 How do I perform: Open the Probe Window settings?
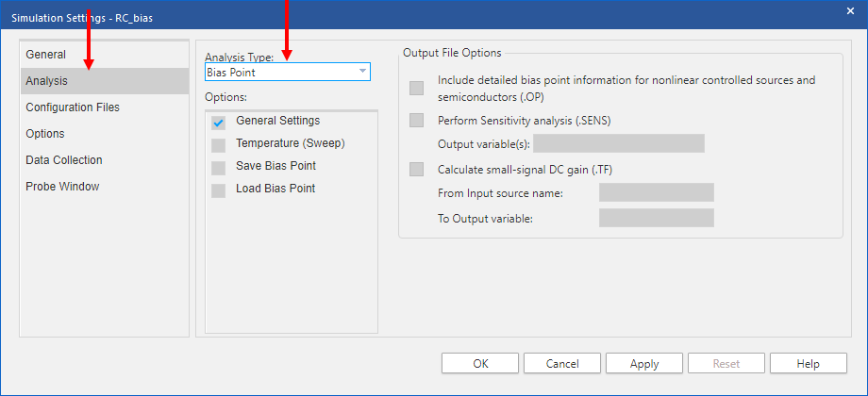click(x=105, y=187)
